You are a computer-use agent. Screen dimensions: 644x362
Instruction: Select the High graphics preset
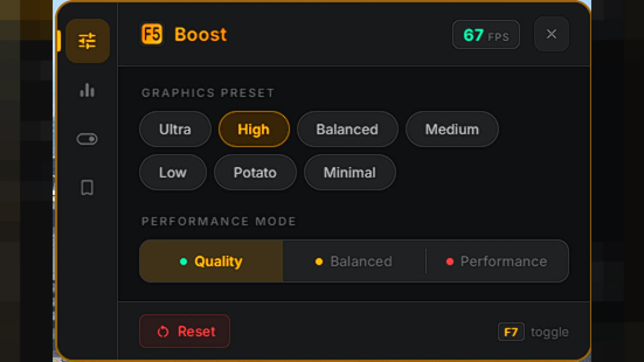coord(254,129)
